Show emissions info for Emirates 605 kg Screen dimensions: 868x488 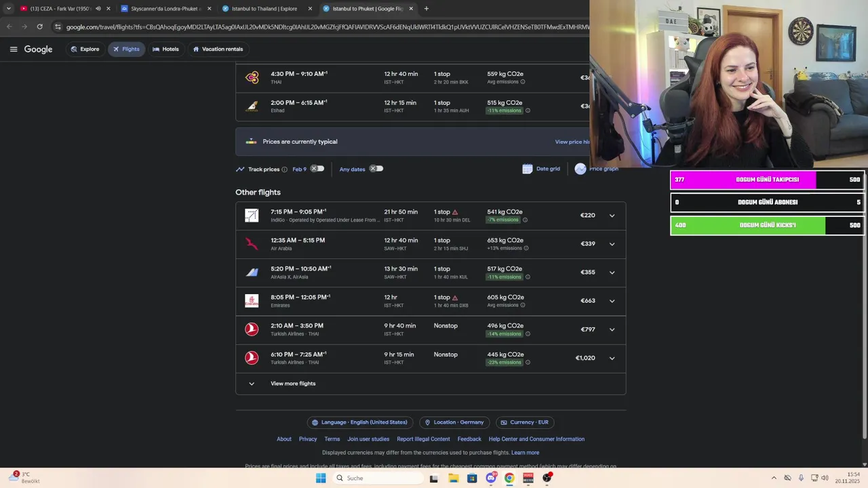coord(522,305)
